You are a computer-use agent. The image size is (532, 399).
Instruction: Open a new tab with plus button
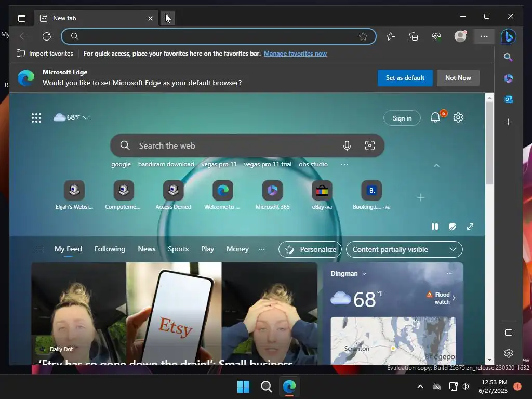pos(167,18)
